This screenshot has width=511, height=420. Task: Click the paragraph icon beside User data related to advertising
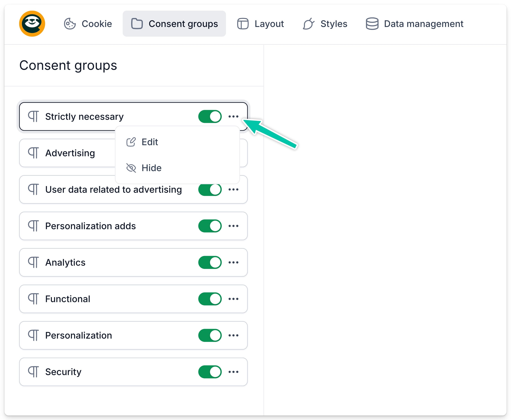(x=33, y=189)
